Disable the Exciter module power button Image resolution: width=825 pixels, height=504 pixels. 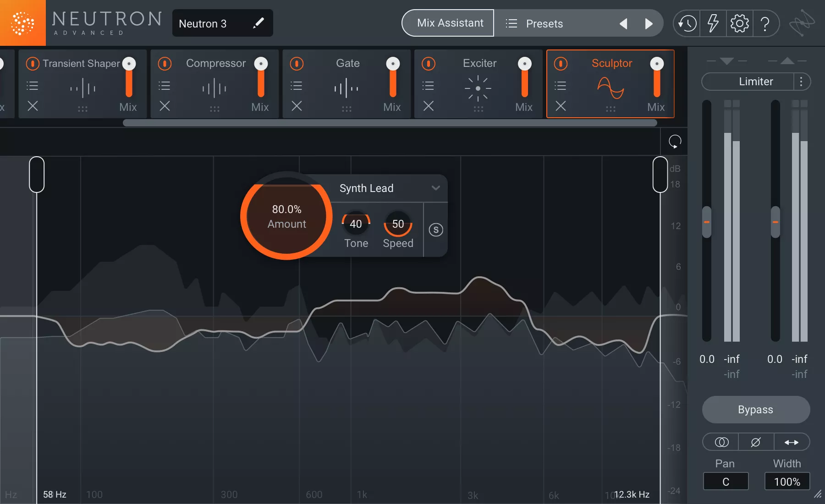tap(429, 64)
